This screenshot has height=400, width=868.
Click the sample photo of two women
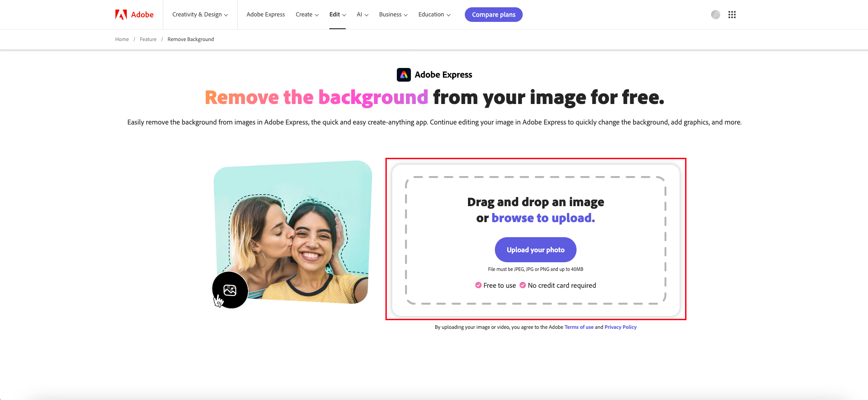pos(293,232)
